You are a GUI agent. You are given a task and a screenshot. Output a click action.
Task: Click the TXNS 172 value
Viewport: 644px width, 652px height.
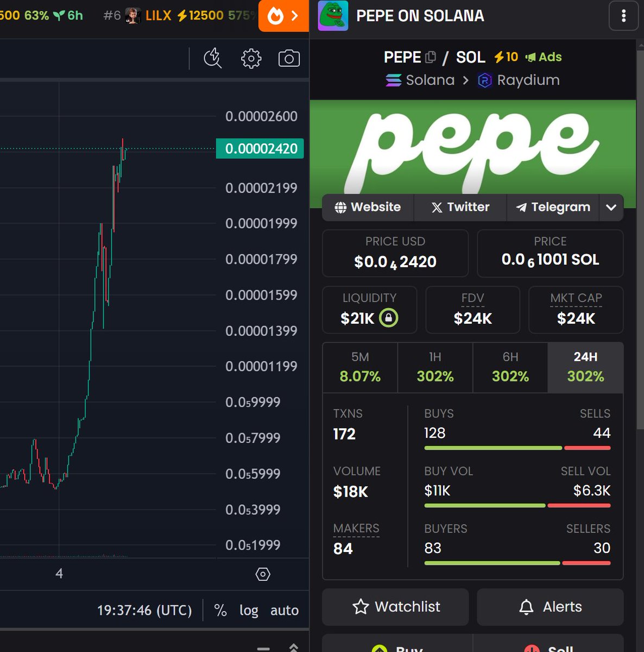coord(344,434)
